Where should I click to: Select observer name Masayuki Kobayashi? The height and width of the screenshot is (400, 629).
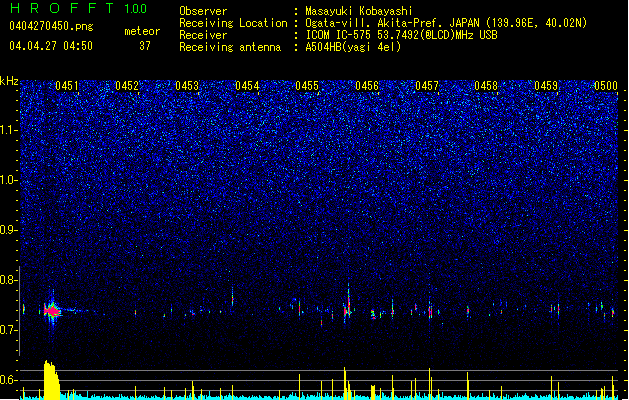(x=359, y=11)
